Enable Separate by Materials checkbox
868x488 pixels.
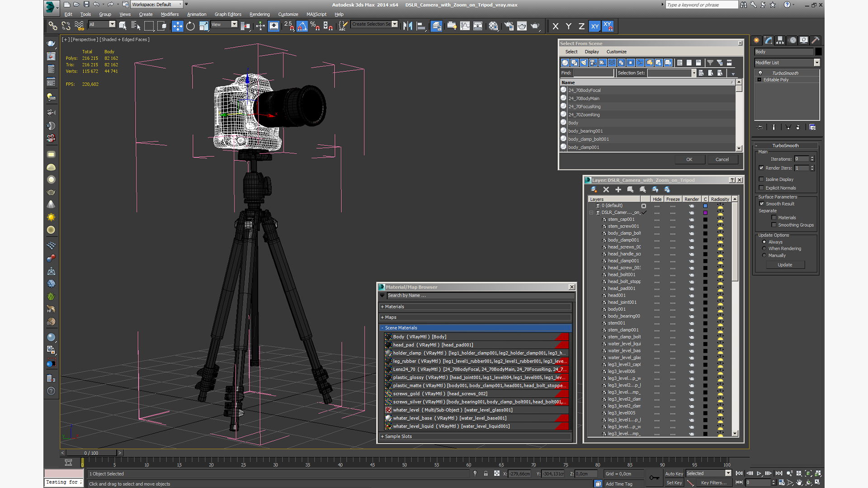tap(774, 218)
